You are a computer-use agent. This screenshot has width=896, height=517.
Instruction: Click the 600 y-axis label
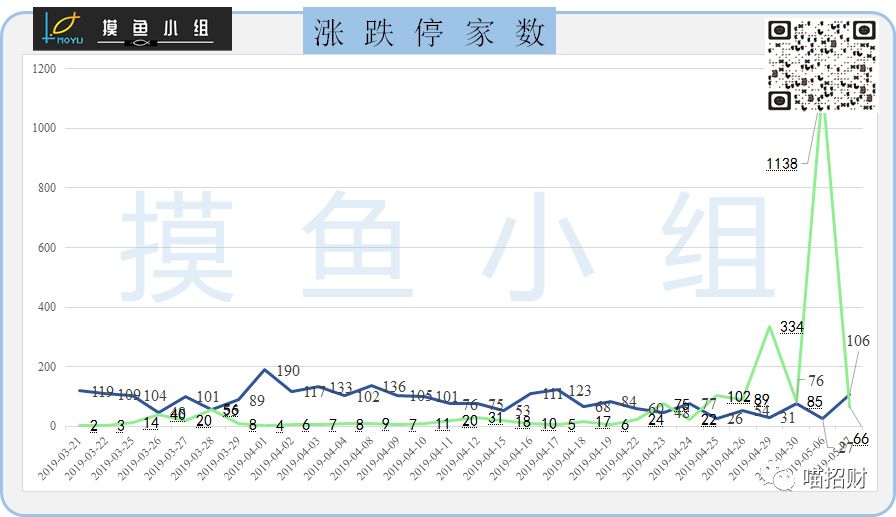(47, 247)
